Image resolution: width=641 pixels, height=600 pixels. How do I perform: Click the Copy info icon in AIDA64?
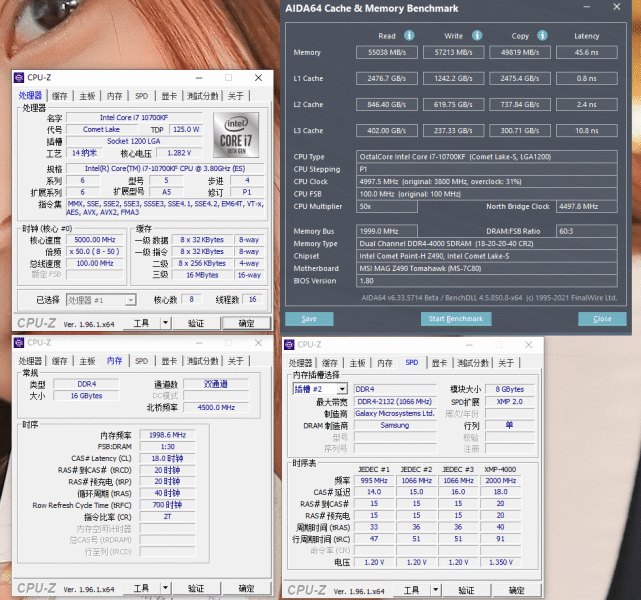pos(542,36)
